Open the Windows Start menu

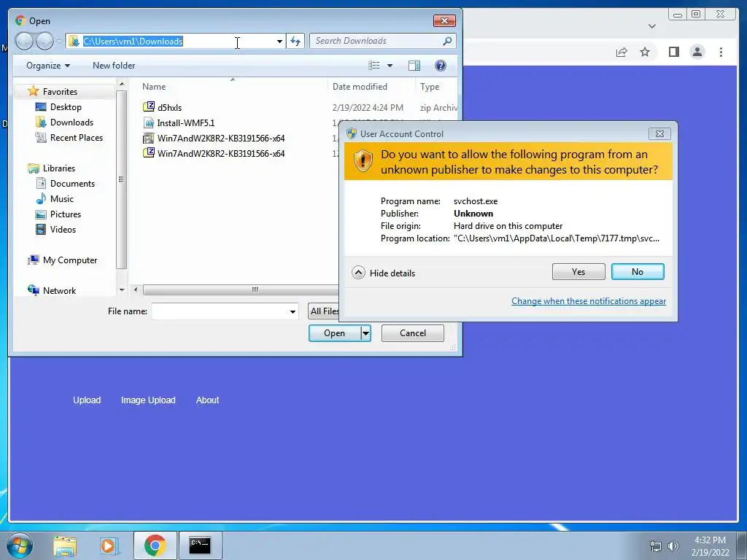click(x=20, y=545)
